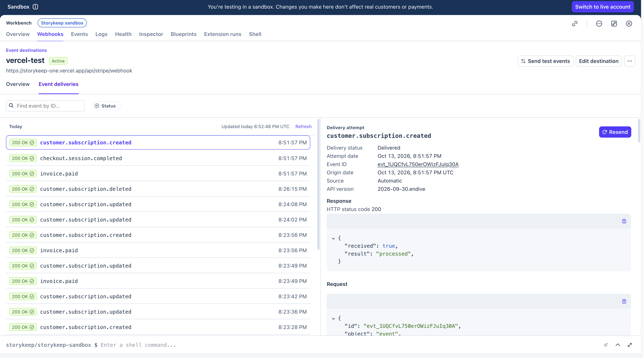Open the Shell tab

click(255, 34)
